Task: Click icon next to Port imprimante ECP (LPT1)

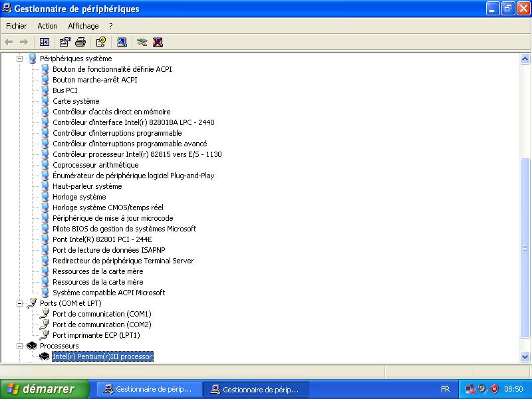Action: 44,335
